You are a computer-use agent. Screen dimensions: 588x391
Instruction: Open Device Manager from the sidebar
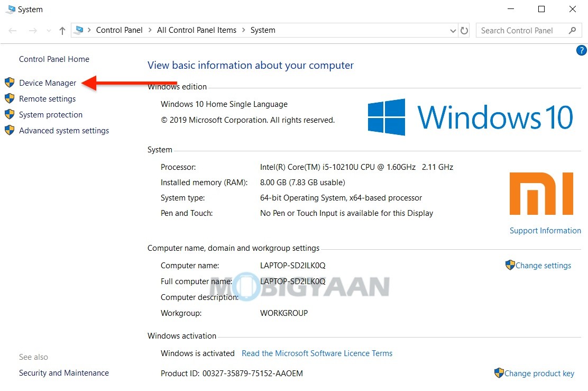(x=48, y=83)
